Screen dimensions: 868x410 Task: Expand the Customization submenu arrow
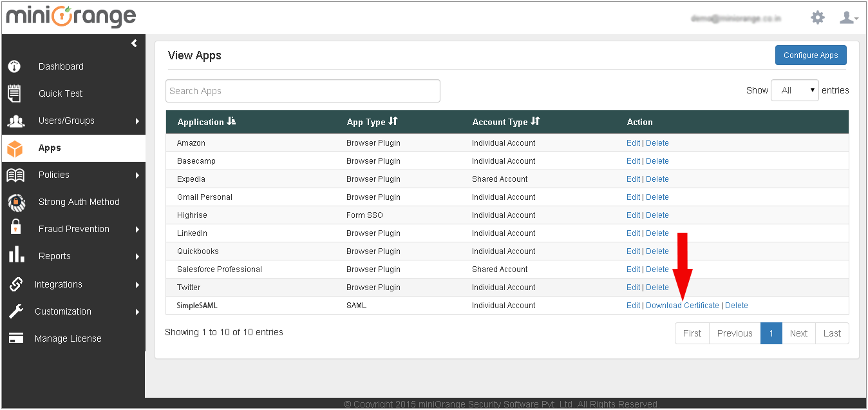137,312
